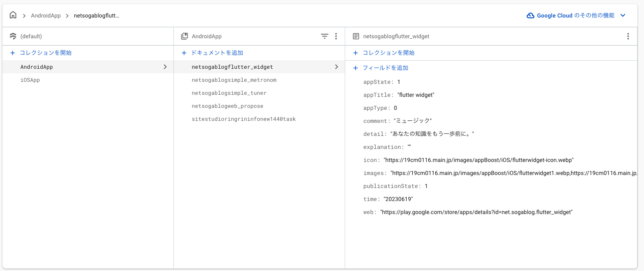Click the detail field value text
The width and height of the screenshot is (644, 271).
[x=432, y=134]
